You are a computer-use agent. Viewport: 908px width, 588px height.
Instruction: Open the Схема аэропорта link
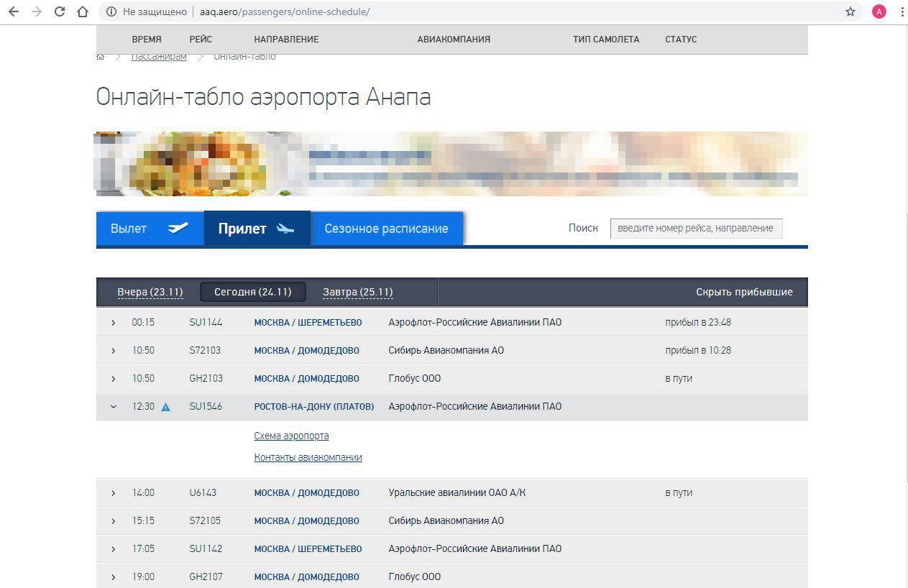291,436
